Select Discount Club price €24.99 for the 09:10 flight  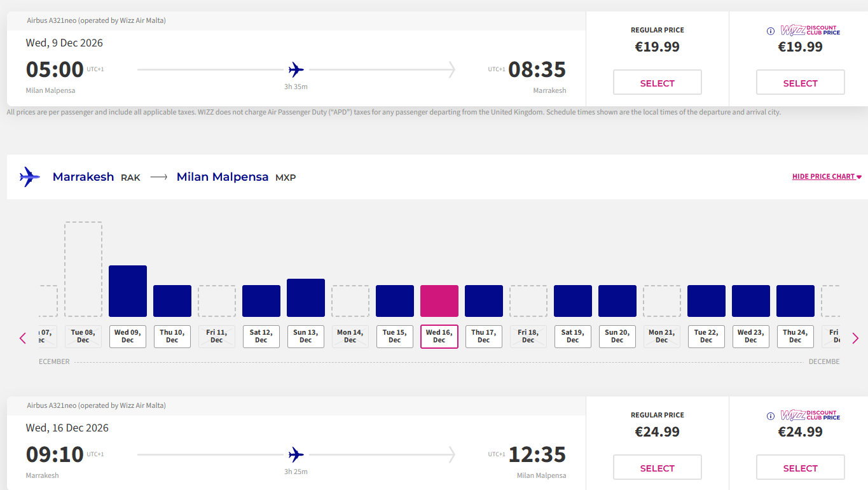pos(801,468)
